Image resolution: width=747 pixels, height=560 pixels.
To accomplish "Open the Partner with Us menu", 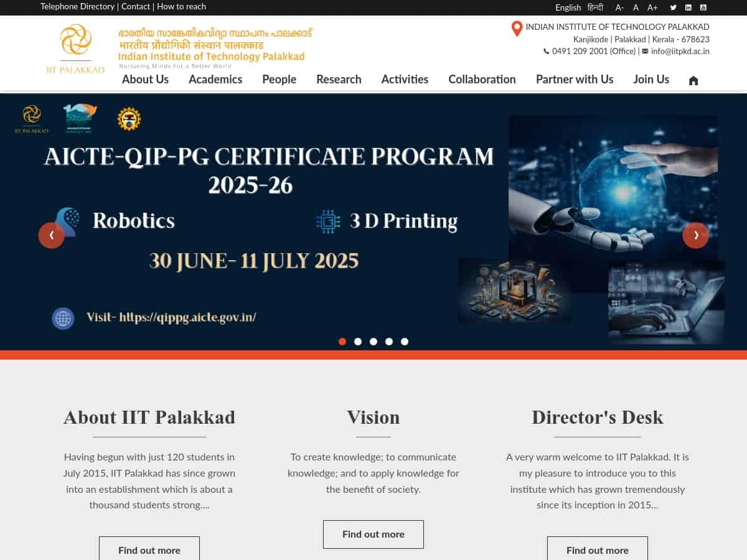I will point(575,79).
